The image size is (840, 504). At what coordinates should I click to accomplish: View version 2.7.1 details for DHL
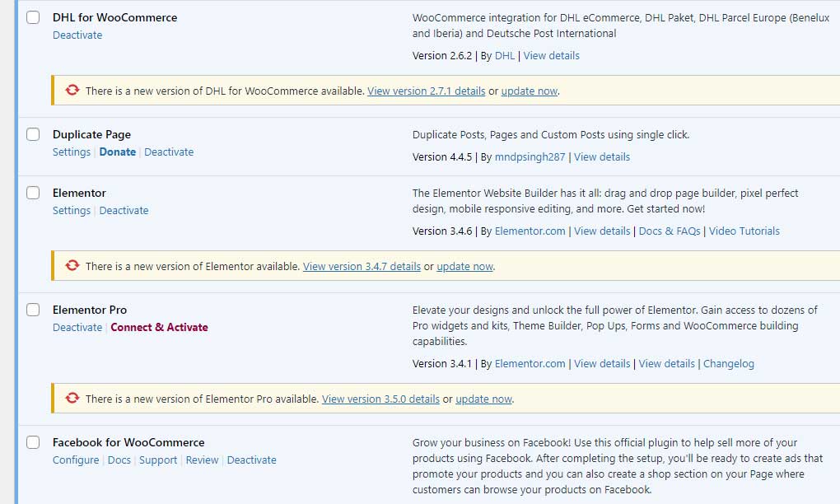tap(425, 91)
